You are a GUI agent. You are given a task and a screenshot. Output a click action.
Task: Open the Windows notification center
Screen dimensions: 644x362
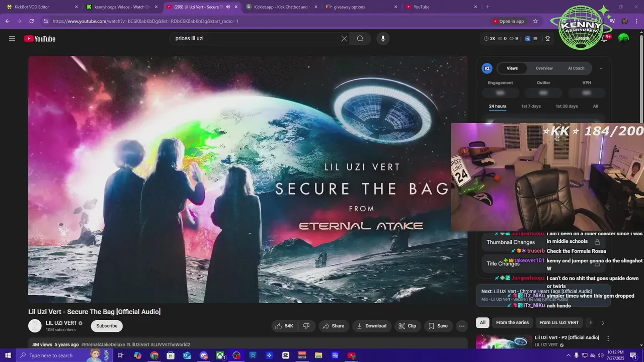click(633, 355)
